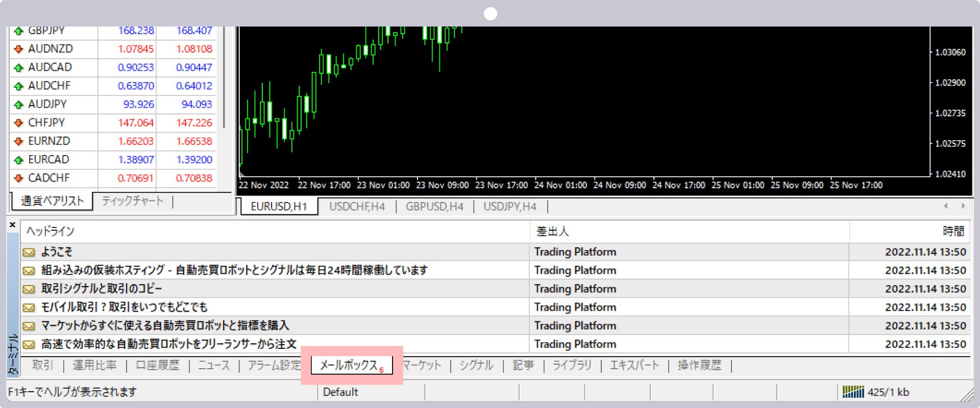Open the マーケット tab
Screen dimensions: 980x408
click(x=422, y=365)
